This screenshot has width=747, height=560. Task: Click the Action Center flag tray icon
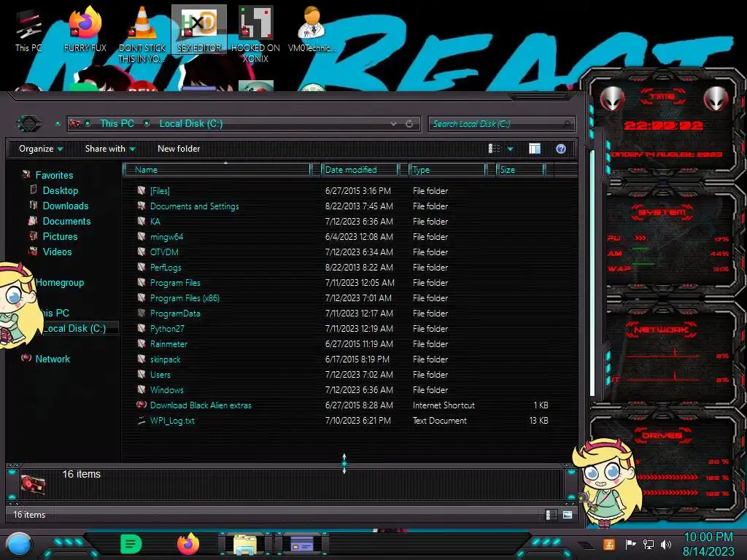tap(630, 544)
